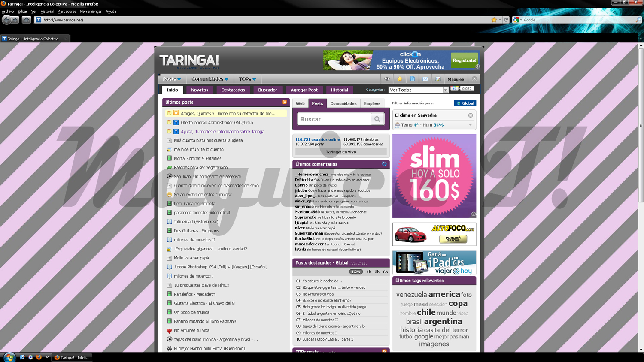The width and height of the screenshot is (644, 362).
Task: Click the Firefox URL address field
Action: [x=266, y=20]
